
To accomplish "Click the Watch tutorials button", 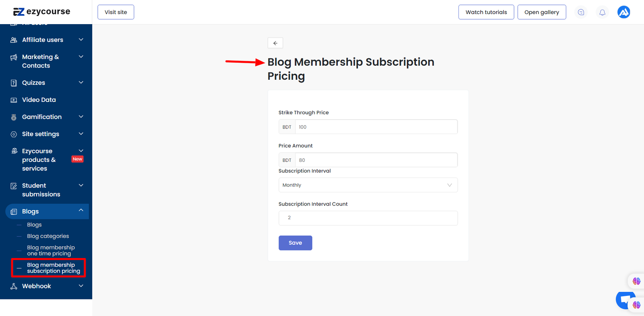I will pyautogui.click(x=486, y=12).
